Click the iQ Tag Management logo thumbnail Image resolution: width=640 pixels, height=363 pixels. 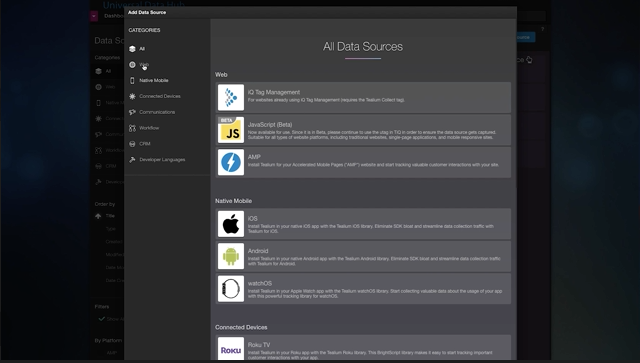pos(231,98)
